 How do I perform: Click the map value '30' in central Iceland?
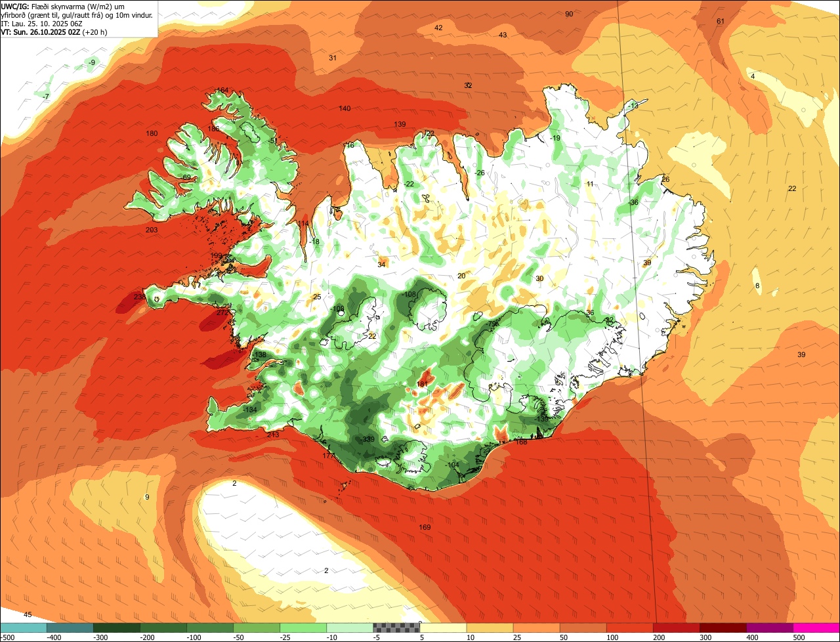(x=539, y=278)
